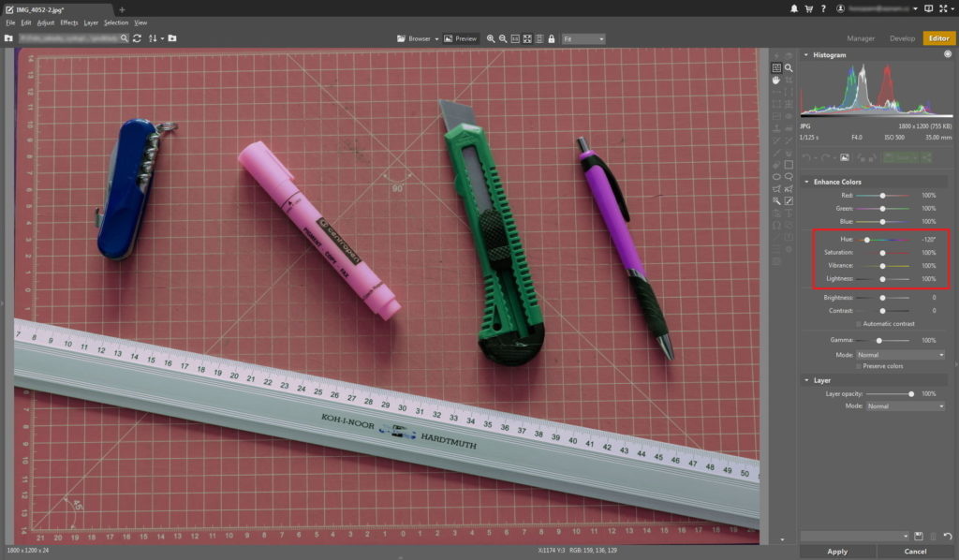Open the help question mark
959x560 pixels.
(x=823, y=8)
